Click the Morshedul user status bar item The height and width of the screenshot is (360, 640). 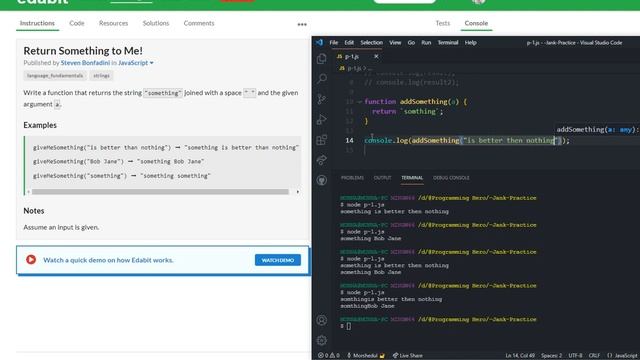366,356
